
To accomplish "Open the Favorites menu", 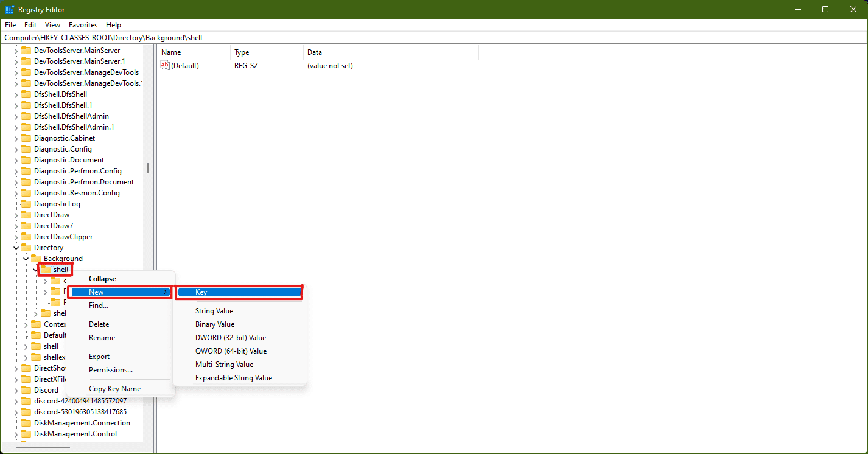I will coord(83,25).
